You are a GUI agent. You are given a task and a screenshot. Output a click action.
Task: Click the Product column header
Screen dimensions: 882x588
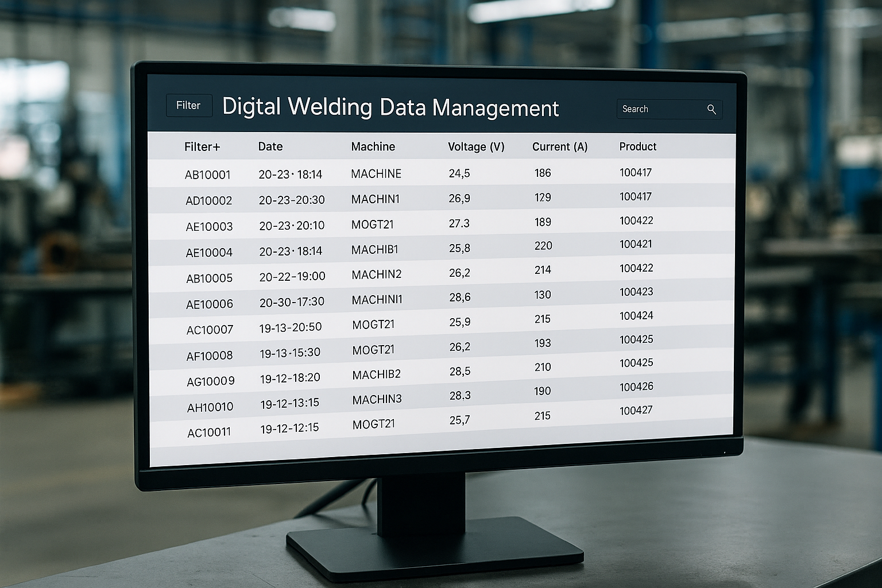pyautogui.click(x=637, y=146)
